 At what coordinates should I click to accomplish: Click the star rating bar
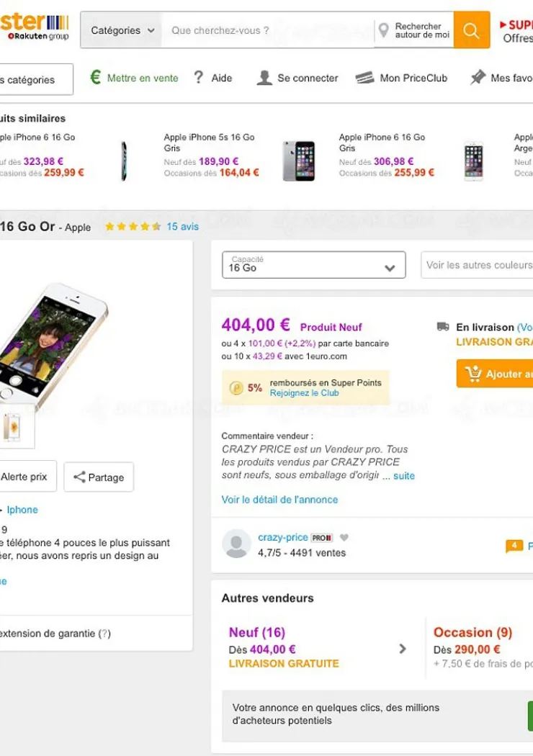pyautogui.click(x=133, y=226)
